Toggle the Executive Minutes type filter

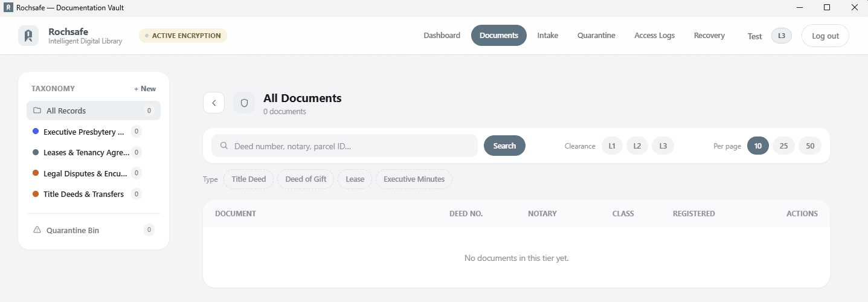(x=414, y=179)
